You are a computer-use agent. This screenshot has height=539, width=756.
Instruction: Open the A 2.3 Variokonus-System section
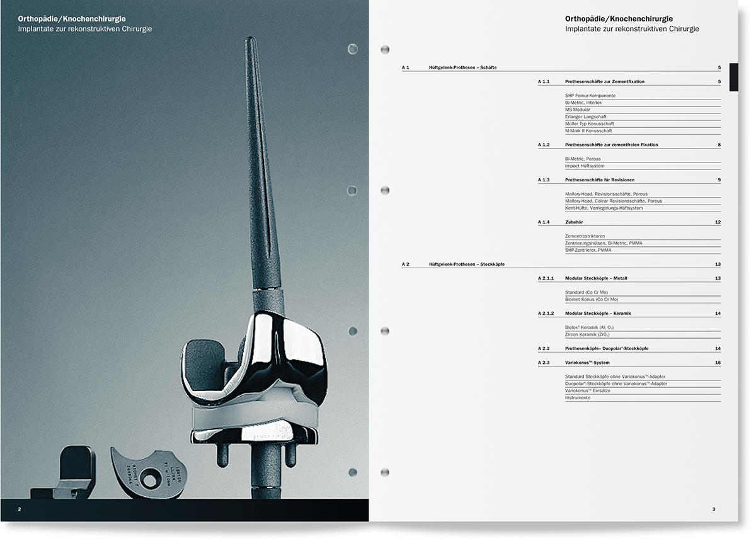[587, 363]
